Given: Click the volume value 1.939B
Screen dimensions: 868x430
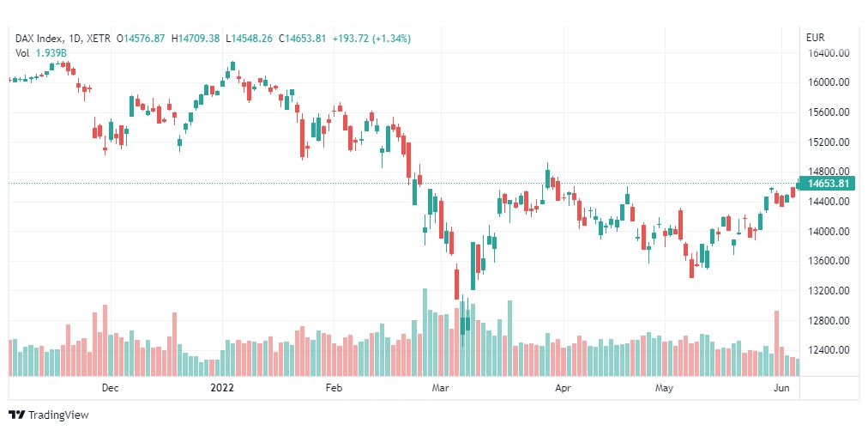Looking at the screenshot, I should coord(52,53).
